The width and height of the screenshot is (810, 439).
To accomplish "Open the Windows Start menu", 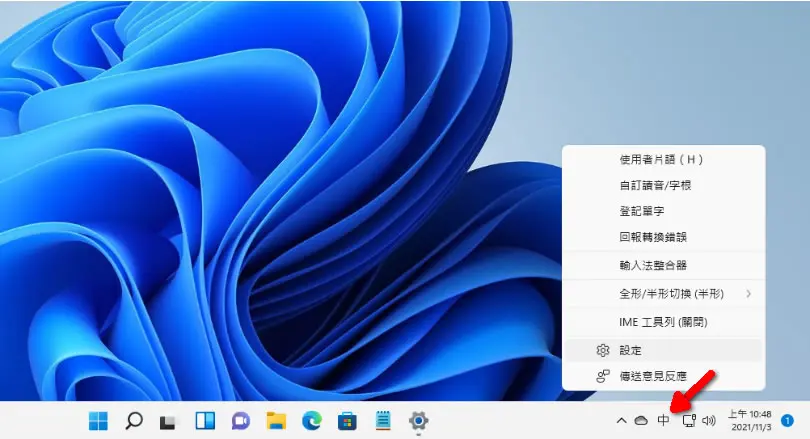I will point(98,421).
